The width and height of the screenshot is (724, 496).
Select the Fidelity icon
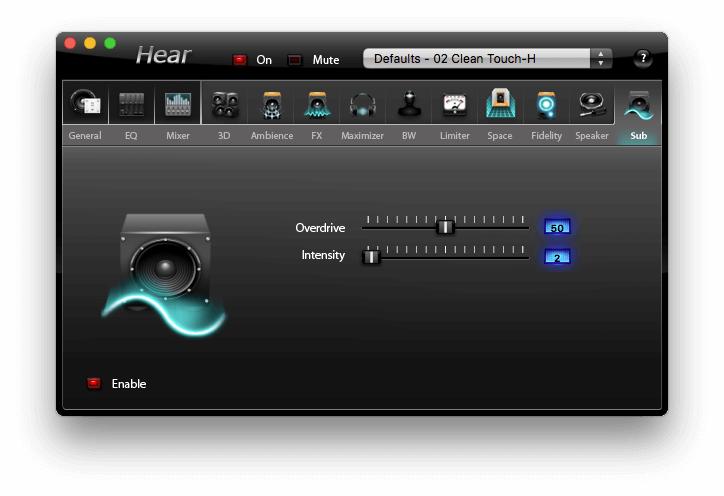tap(546, 104)
